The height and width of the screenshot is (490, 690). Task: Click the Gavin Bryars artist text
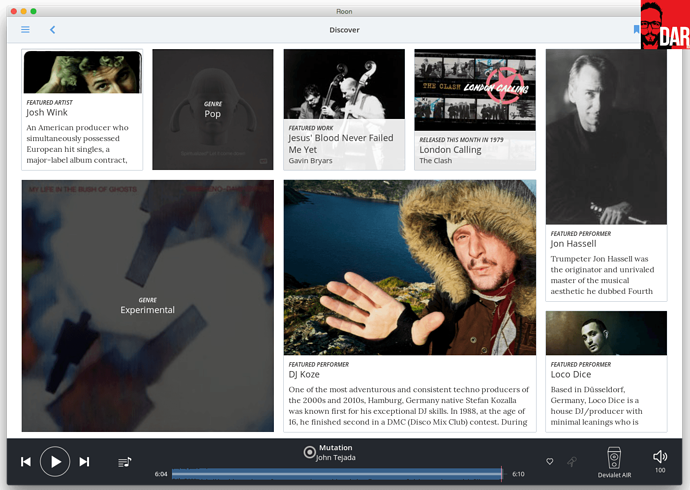(310, 161)
